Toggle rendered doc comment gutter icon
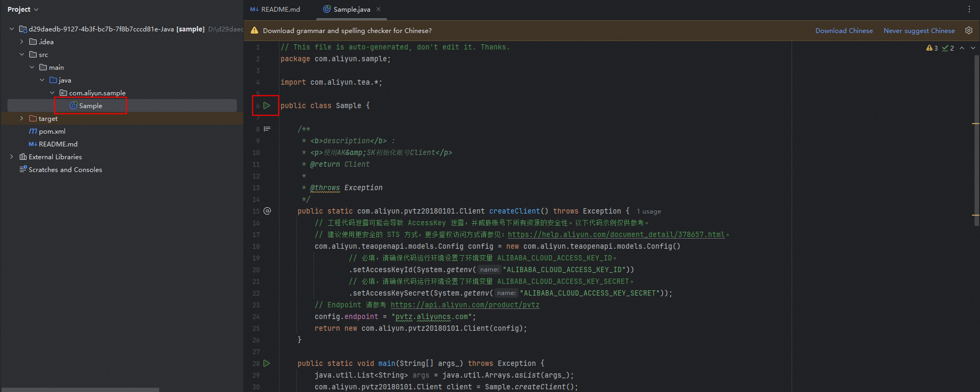This screenshot has height=392, width=980. click(x=267, y=129)
